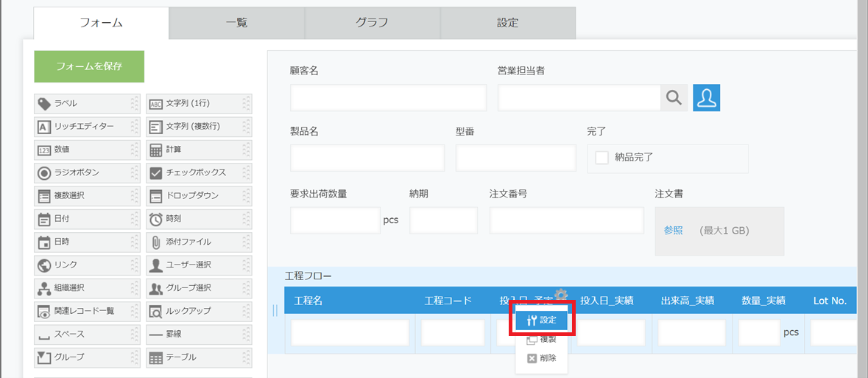
Task: Click the 数量_実績 table cell input
Action: coord(760,332)
